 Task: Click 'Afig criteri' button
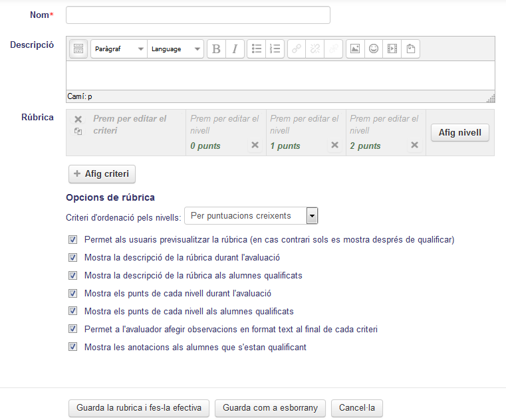(102, 174)
